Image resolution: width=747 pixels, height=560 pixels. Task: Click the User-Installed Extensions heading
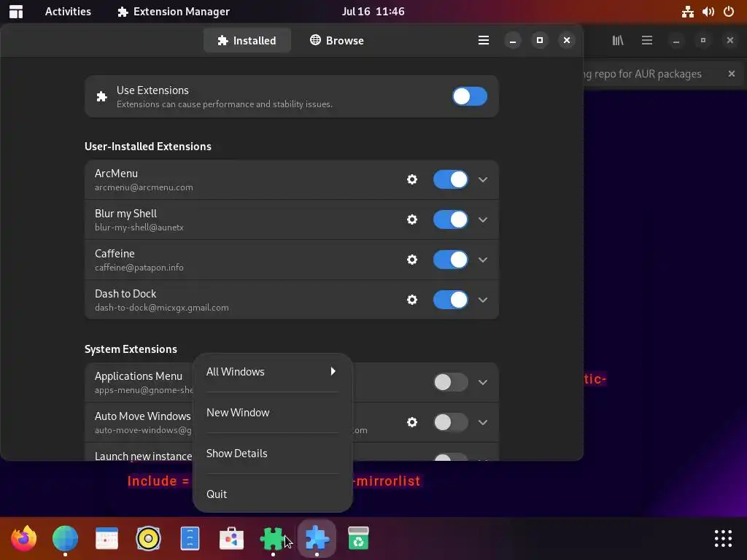point(148,146)
